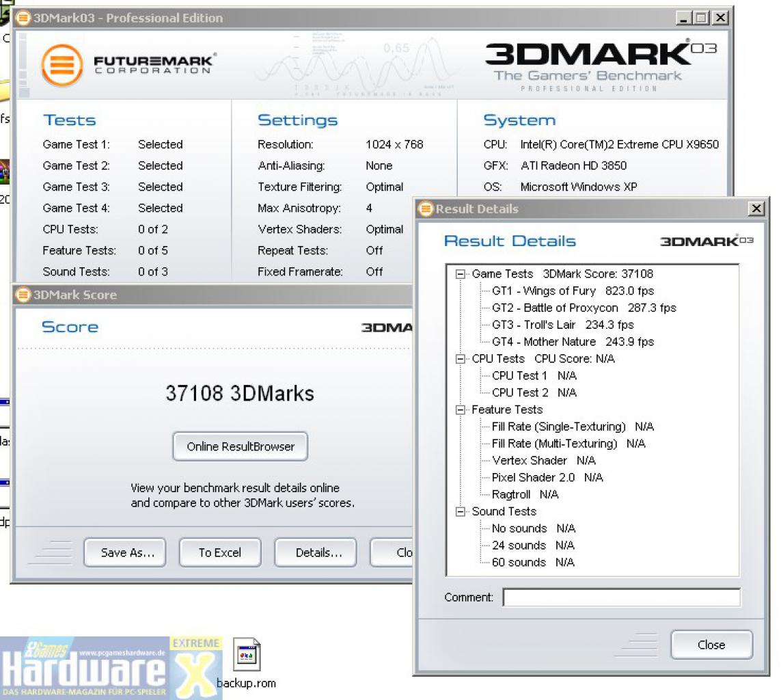781x700 pixels.
Task: Click CPU Tests CPU Score: N/A row
Action: pos(543,359)
